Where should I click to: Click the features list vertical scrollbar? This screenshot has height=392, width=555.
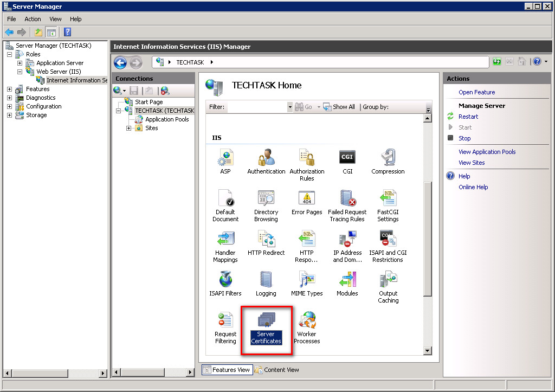pos(428,239)
